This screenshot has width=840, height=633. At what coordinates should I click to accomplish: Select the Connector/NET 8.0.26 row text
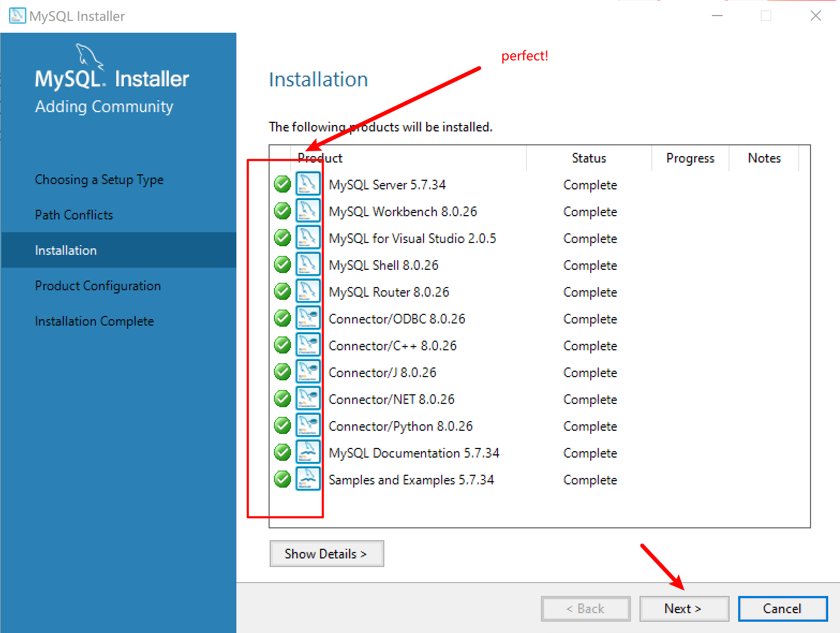pyautogui.click(x=391, y=400)
